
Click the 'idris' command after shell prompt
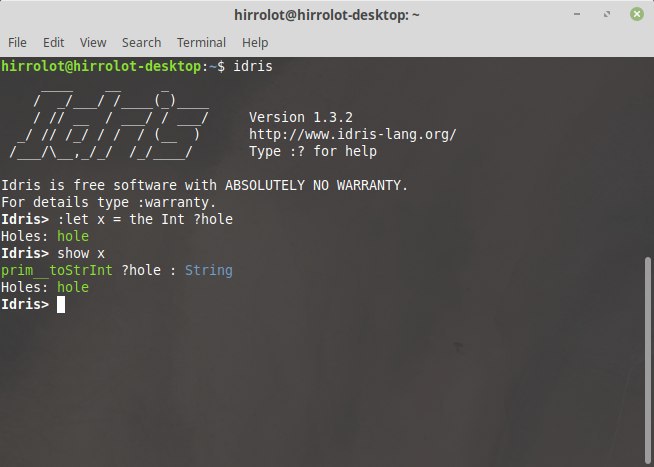click(x=253, y=66)
